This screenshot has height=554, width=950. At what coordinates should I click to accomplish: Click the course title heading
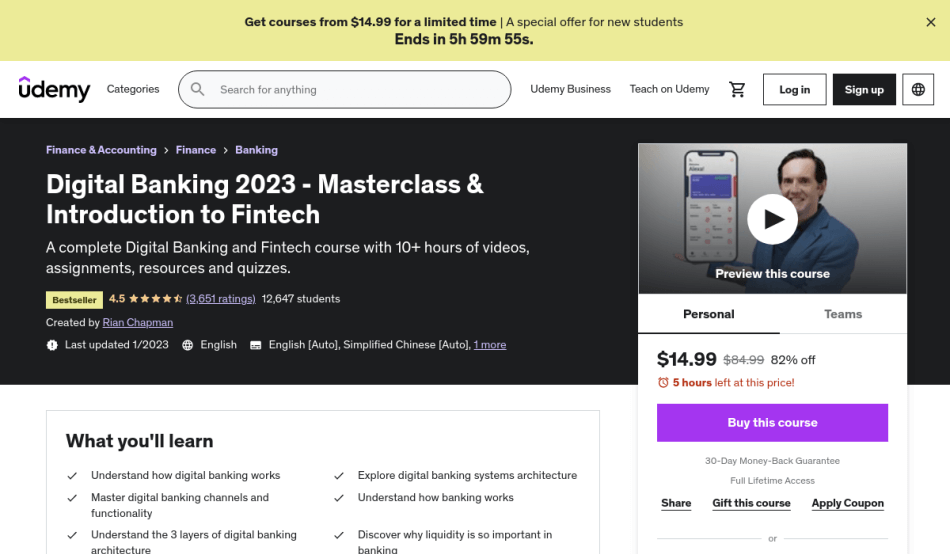pyautogui.click(x=265, y=199)
